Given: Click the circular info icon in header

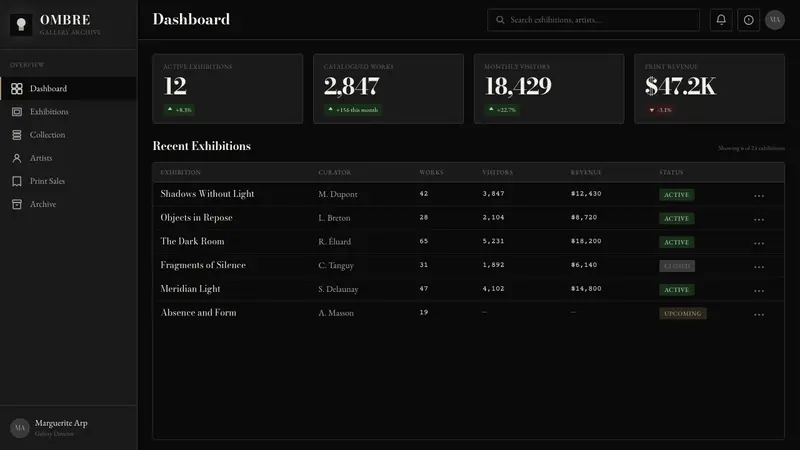Looking at the screenshot, I should click(748, 20).
